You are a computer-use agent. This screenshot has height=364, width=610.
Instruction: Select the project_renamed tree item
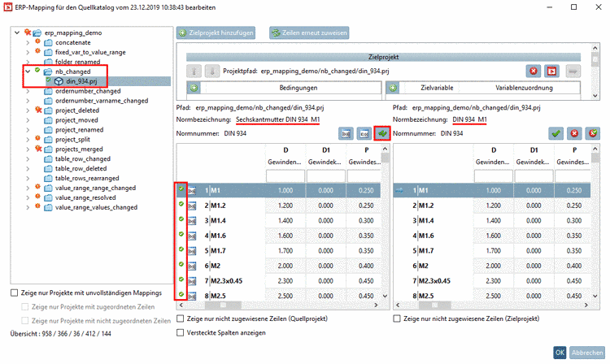(x=80, y=130)
